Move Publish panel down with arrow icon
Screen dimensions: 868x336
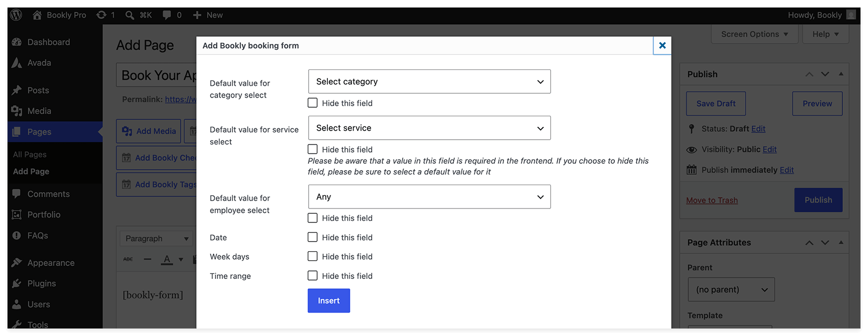(x=825, y=74)
